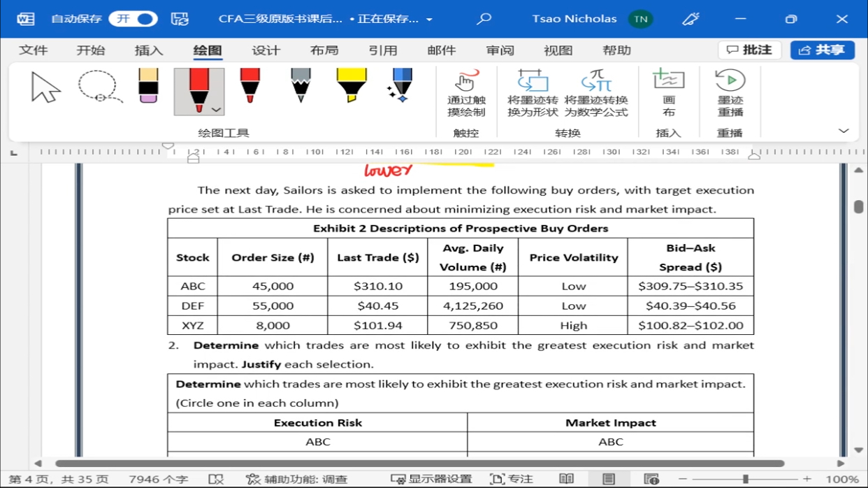
Task: Click the horizontal scrollbar at bottom
Action: (x=419, y=463)
